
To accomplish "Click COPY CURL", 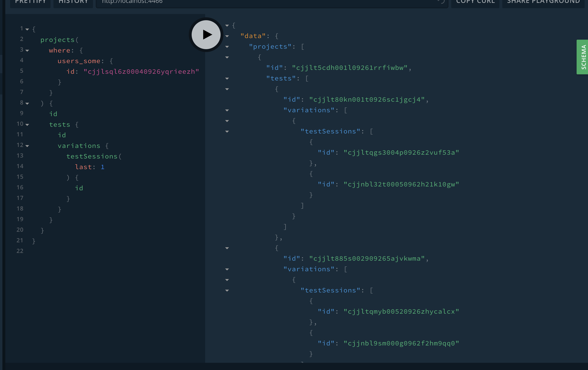I will 475,2.
